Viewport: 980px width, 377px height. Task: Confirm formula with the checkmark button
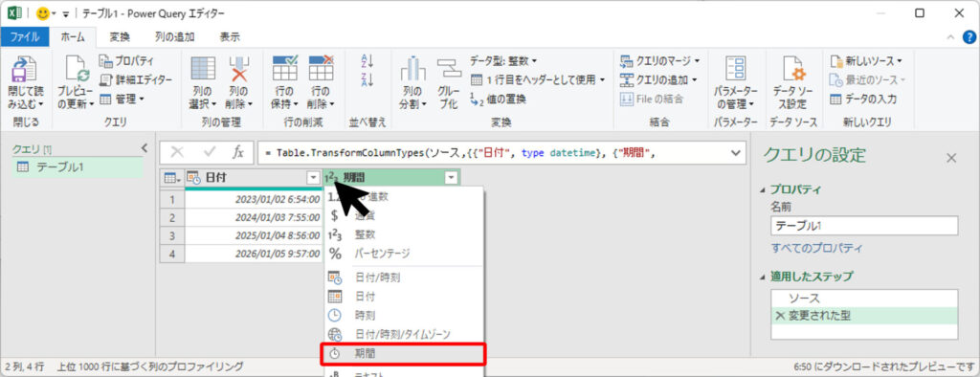point(209,152)
